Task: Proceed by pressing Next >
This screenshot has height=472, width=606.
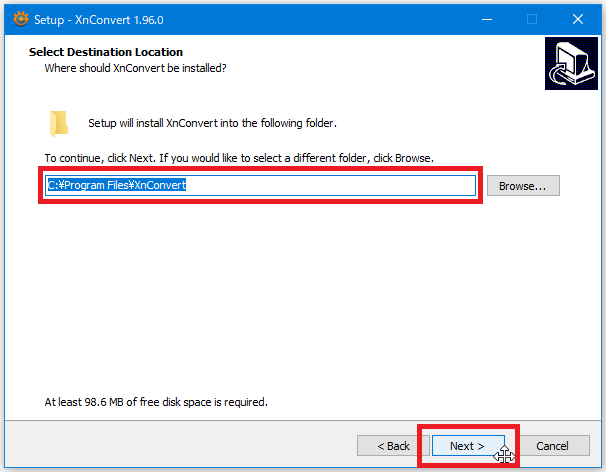Action: pyautogui.click(x=467, y=445)
